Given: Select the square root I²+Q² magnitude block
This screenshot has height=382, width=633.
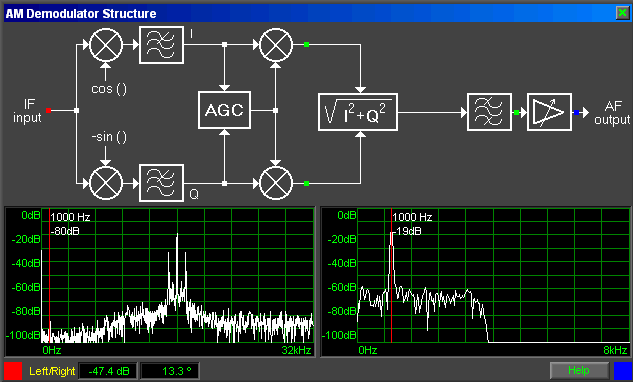Looking at the screenshot, I should point(358,112).
